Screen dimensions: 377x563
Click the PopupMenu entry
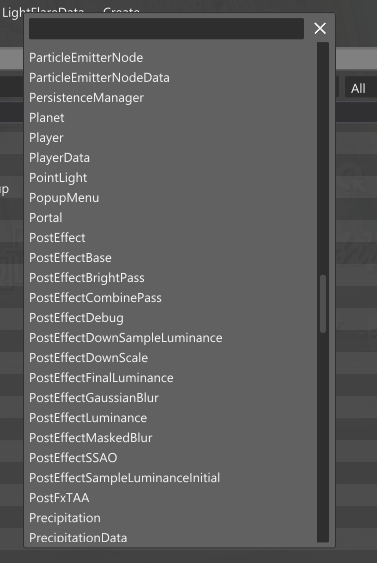(64, 198)
